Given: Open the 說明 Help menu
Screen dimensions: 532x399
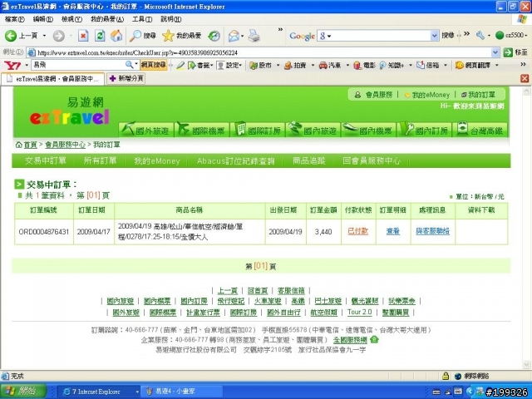Looking at the screenshot, I should pyautogui.click(x=170, y=19).
